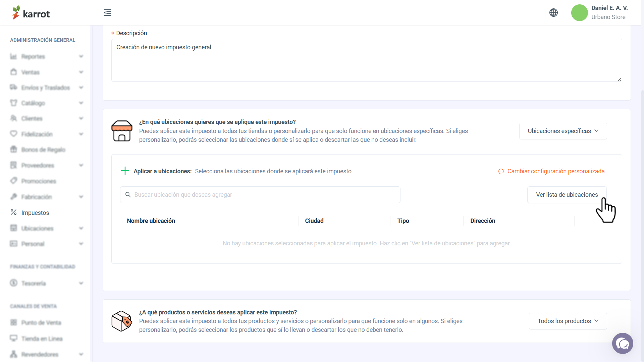The height and width of the screenshot is (362, 644).
Task: Click the green user avatar
Action: [x=579, y=13]
